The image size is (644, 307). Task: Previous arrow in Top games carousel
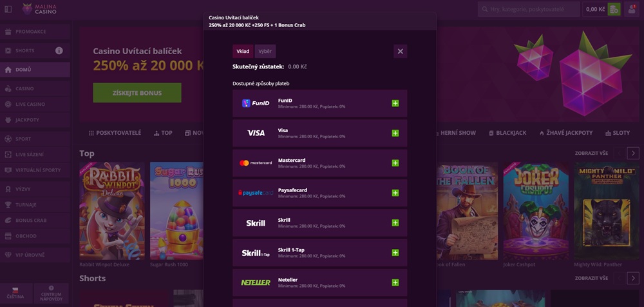click(620, 153)
